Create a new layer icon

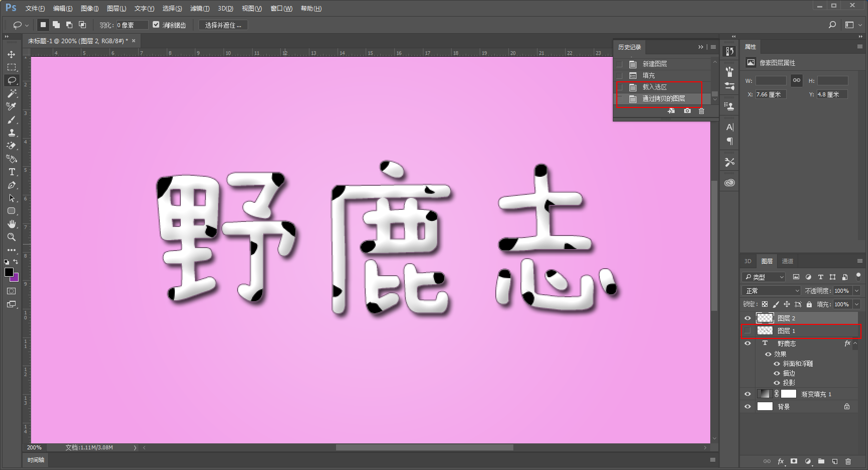point(835,461)
